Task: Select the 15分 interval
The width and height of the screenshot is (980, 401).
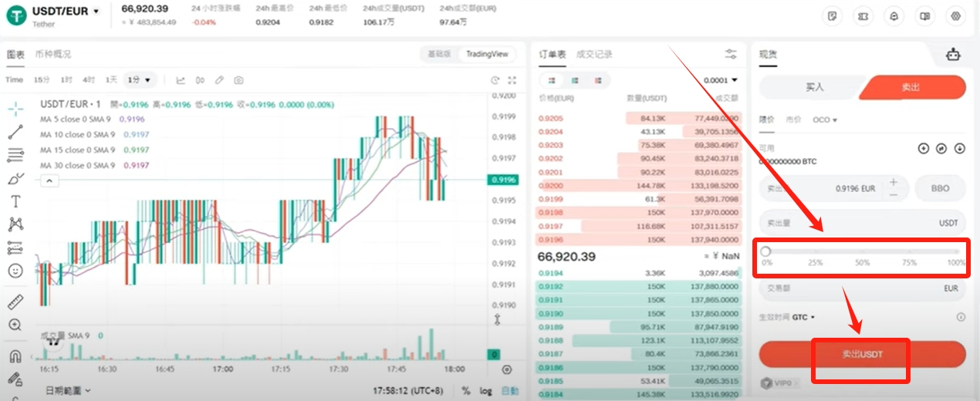Action: 41,80
